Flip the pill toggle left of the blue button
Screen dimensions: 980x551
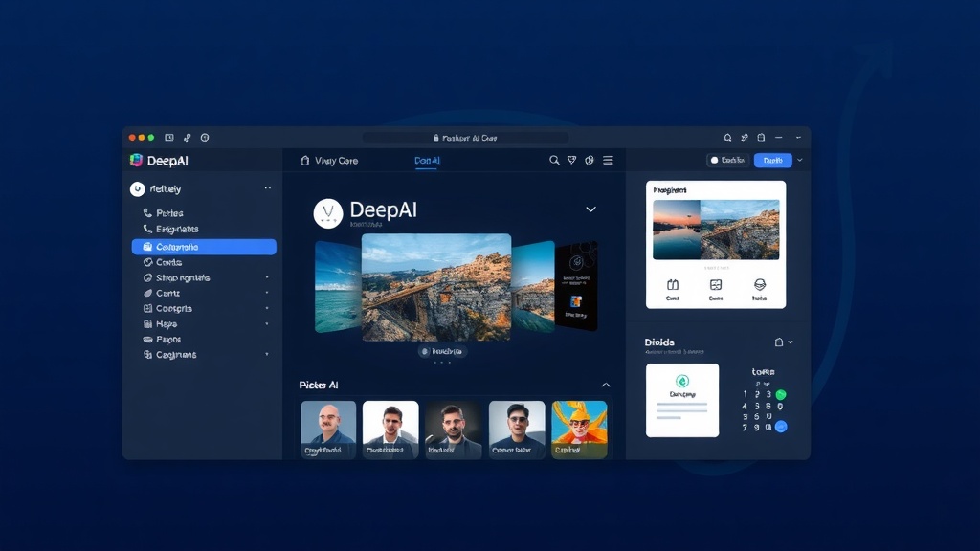click(x=726, y=160)
